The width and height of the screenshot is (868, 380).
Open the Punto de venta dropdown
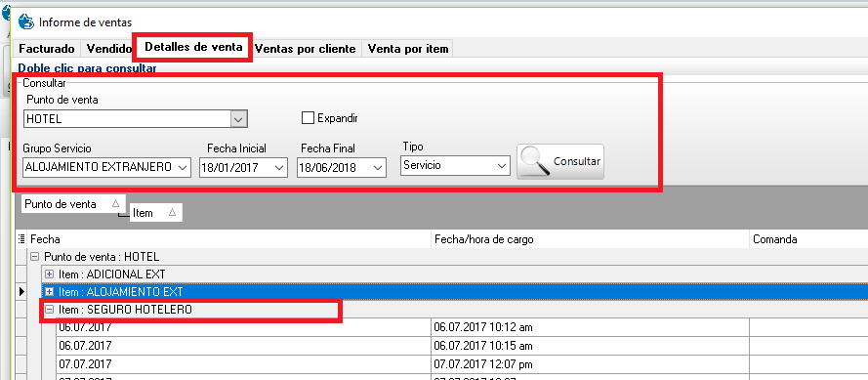click(x=238, y=118)
